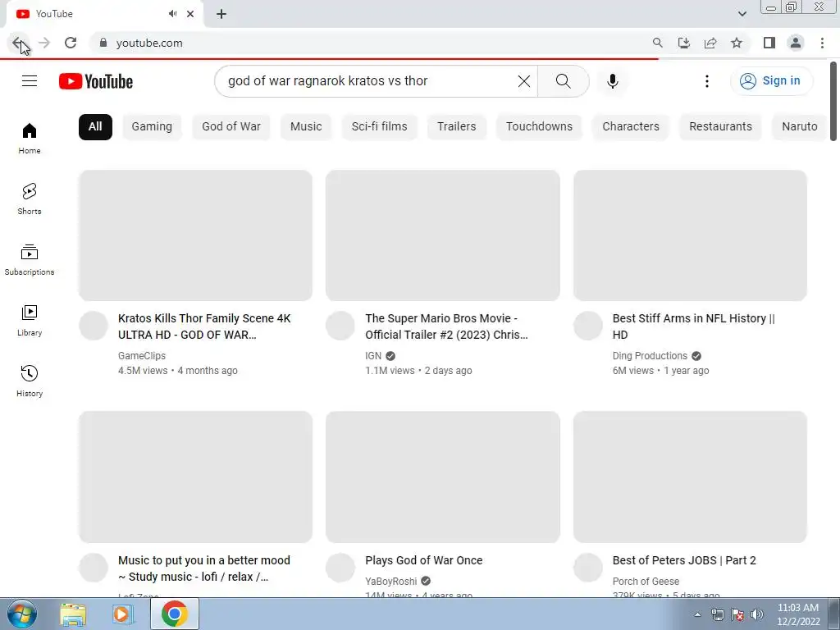Show hidden tray icons arrow
The image size is (840, 630).
(697, 614)
